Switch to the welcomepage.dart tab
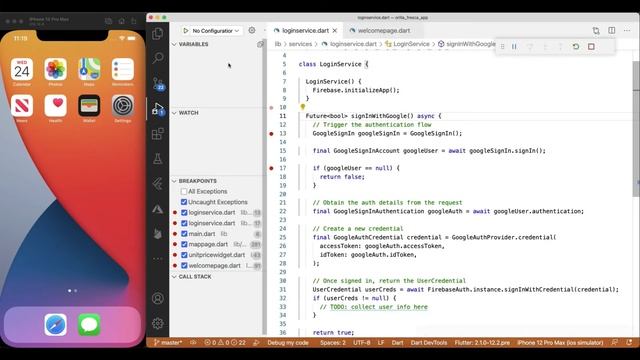 tap(384, 31)
